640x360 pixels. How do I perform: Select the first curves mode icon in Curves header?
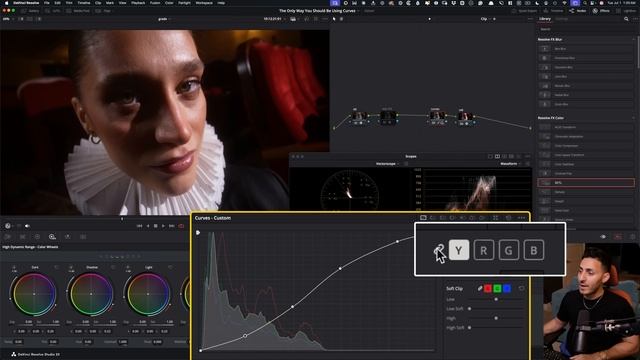click(x=423, y=218)
